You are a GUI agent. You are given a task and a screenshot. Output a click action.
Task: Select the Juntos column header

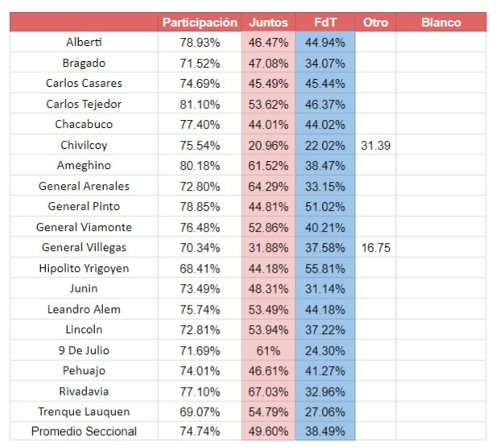point(268,23)
